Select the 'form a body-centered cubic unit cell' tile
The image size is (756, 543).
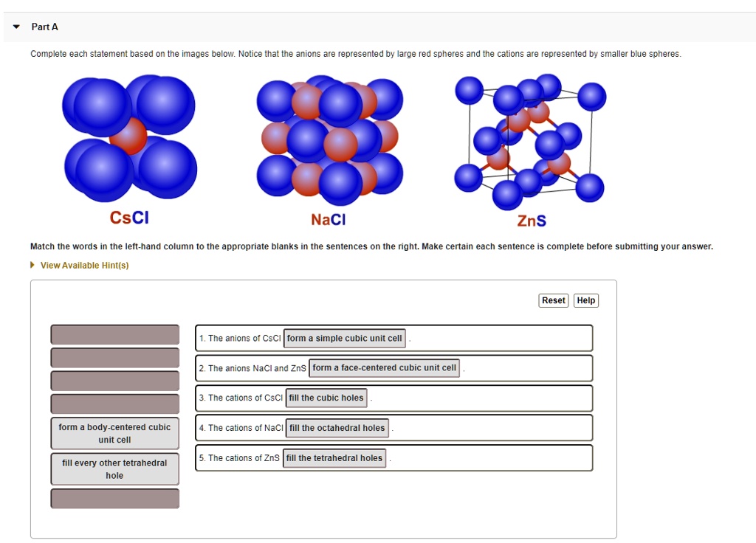click(x=114, y=433)
